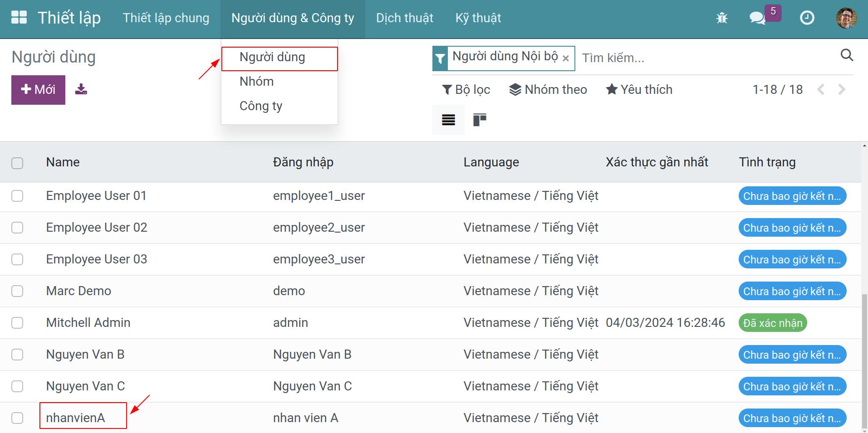Click the 1-18 / 18 pager counter
The height and width of the screenshot is (433, 868).
point(777,89)
